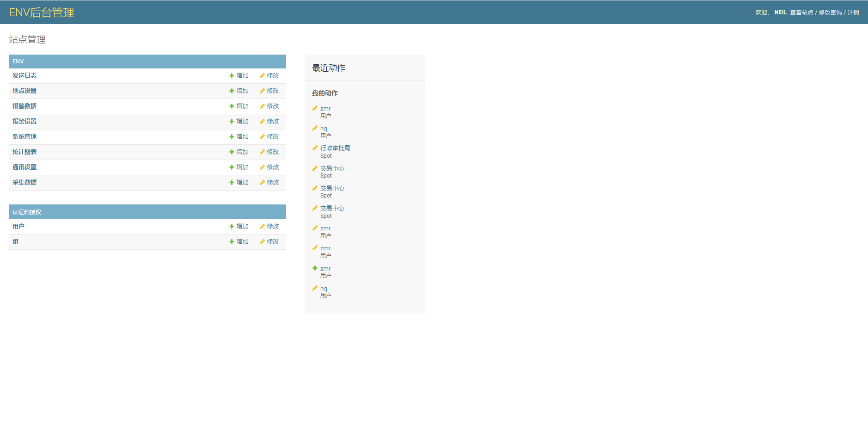Open the 地点设置 model list
Screen dimensions: 868x432
(x=24, y=91)
